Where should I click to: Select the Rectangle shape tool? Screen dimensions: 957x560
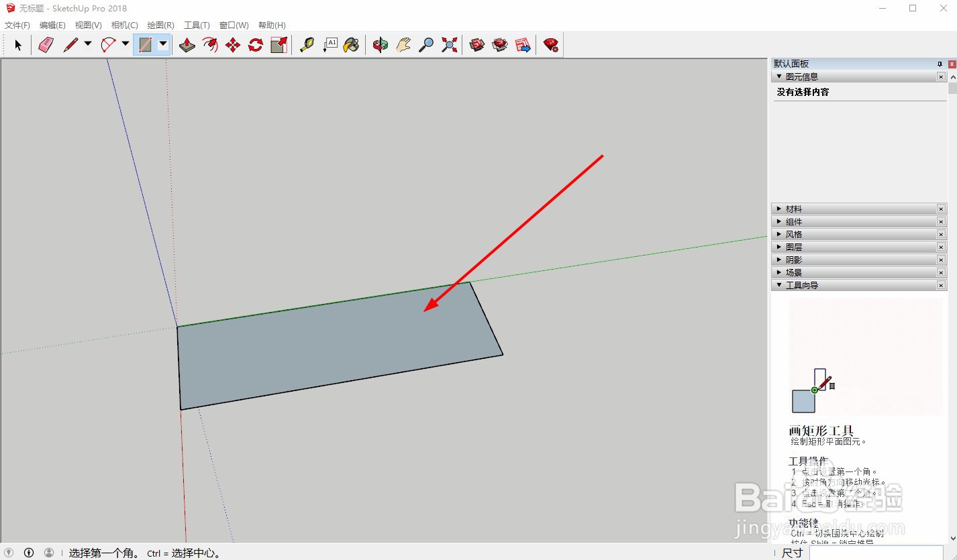[145, 45]
